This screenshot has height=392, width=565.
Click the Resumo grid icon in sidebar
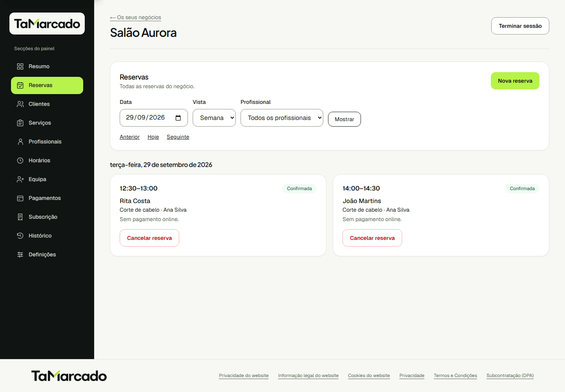tap(20, 66)
